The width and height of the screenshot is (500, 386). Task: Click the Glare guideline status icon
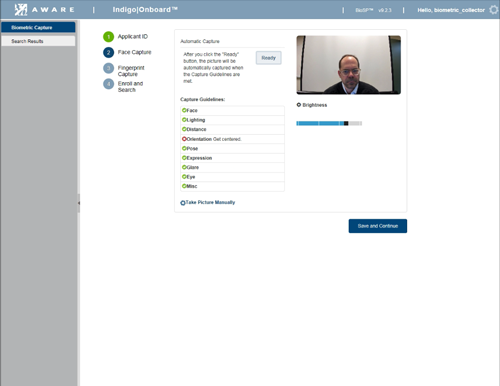(184, 167)
